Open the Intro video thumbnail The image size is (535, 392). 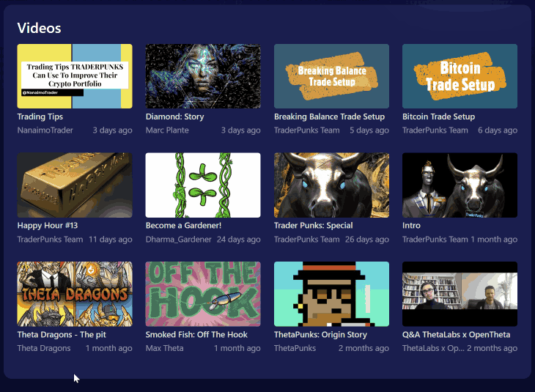(x=460, y=185)
